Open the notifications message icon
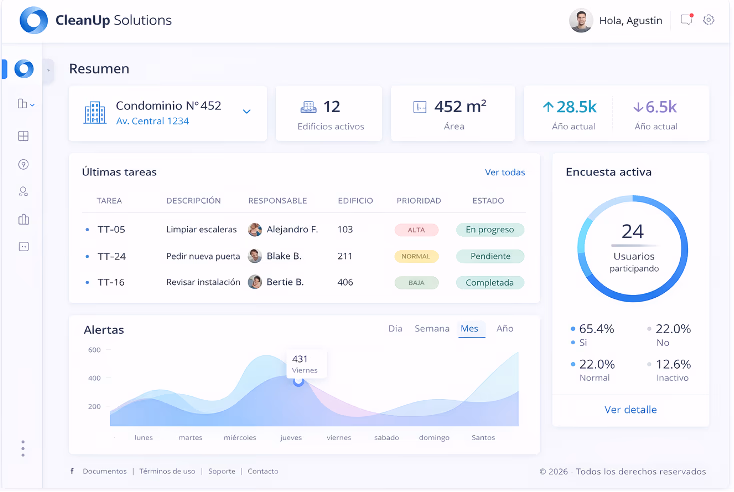Viewport: 734px width, 492px height. 686,20
